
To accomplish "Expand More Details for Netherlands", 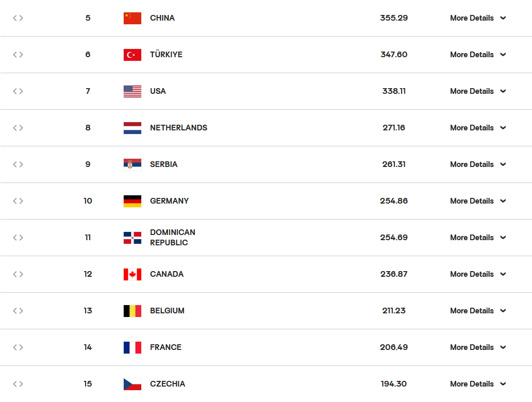I will (478, 128).
